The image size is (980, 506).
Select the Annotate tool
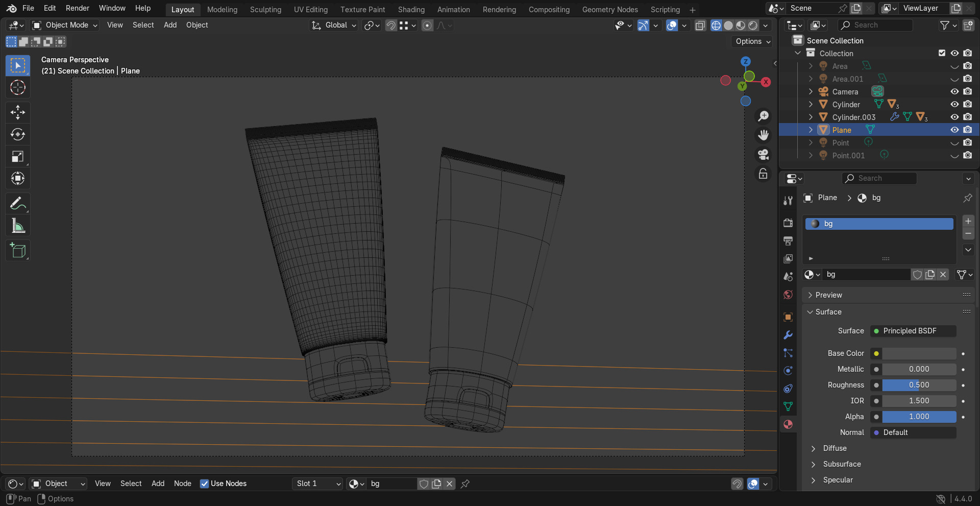[18, 204]
